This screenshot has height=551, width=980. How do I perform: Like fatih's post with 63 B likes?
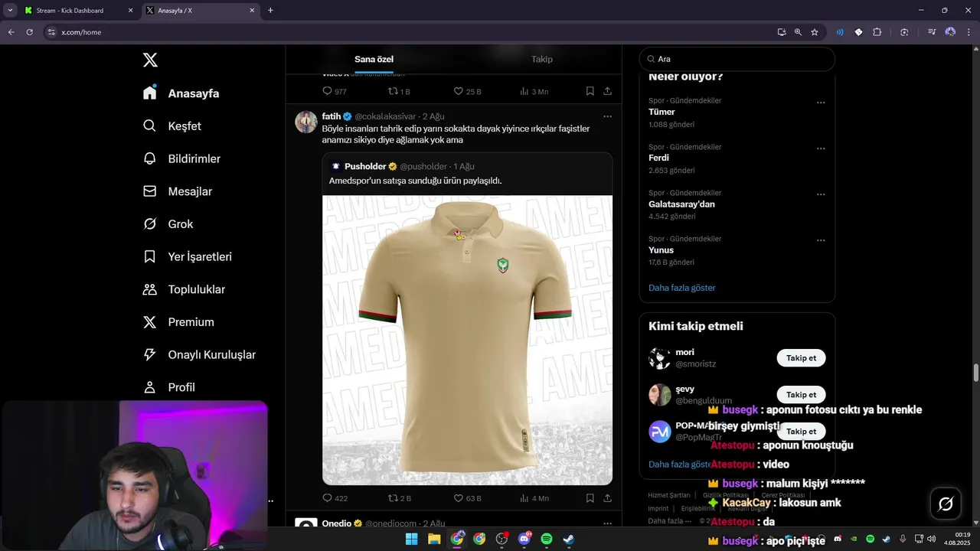(x=467, y=498)
